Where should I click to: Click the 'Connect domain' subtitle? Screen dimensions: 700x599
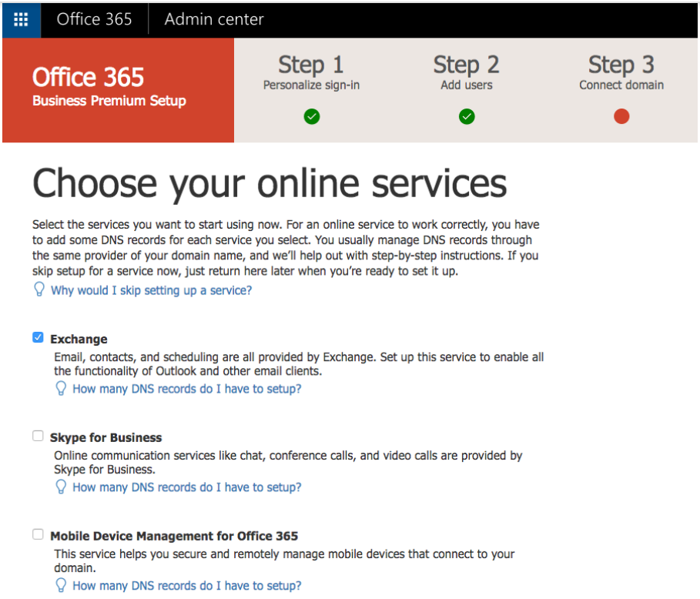tap(621, 85)
